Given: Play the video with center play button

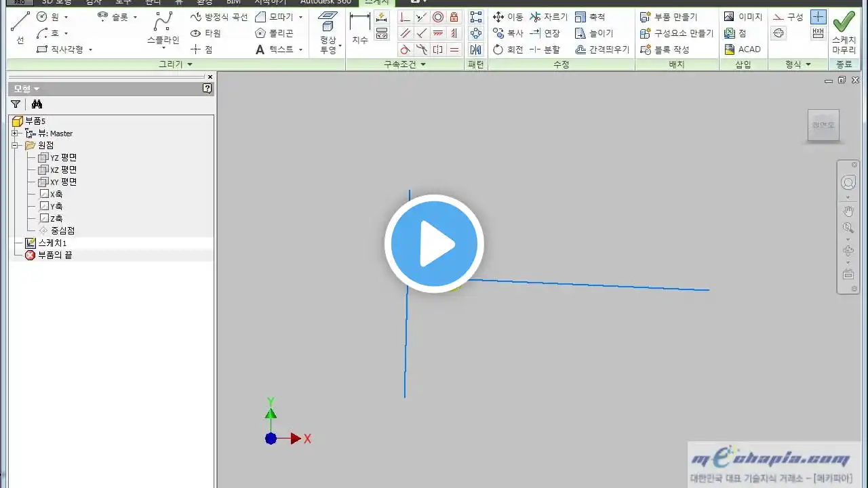Looking at the screenshot, I should coord(434,244).
